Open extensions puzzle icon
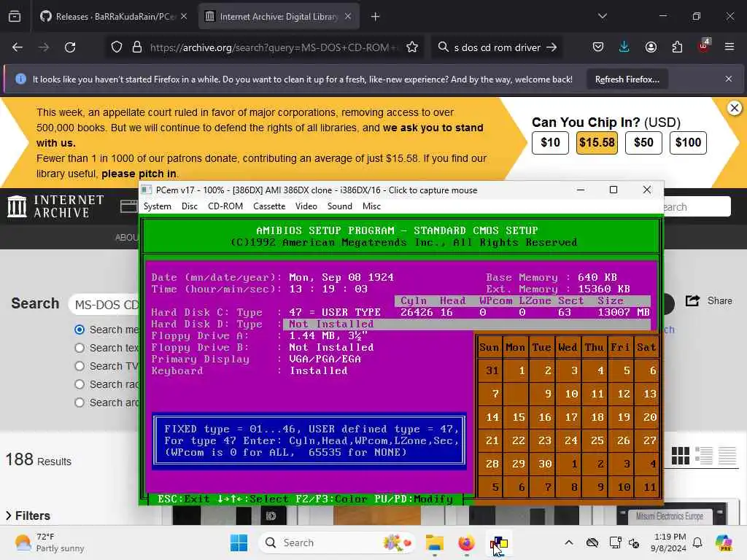 (677, 47)
